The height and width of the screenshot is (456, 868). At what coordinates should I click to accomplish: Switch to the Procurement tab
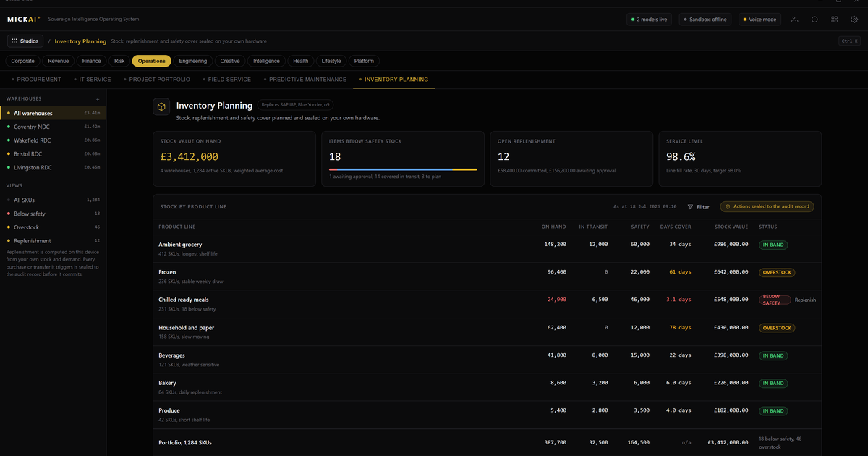[36, 80]
